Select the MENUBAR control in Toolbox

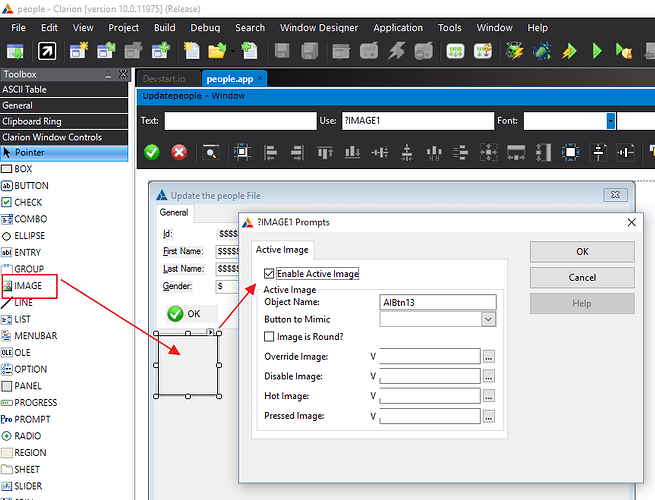coord(29,336)
